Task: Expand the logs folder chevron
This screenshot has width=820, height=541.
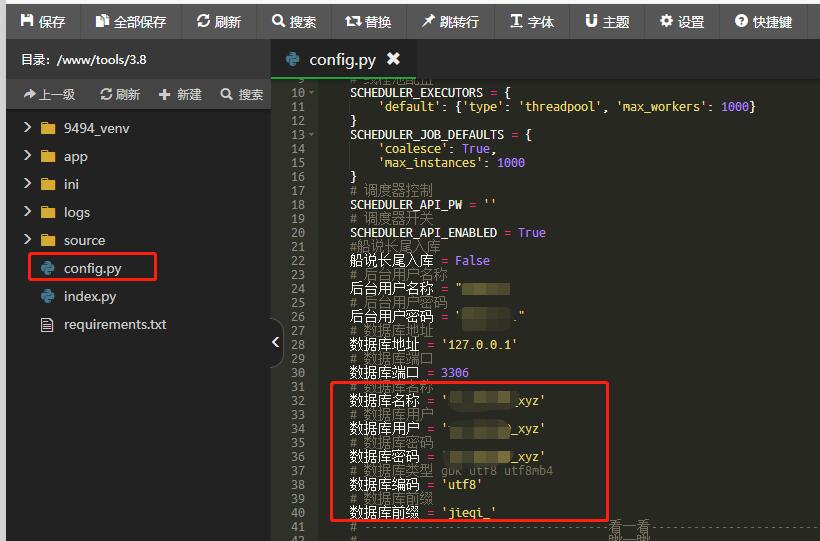Action: coord(27,211)
